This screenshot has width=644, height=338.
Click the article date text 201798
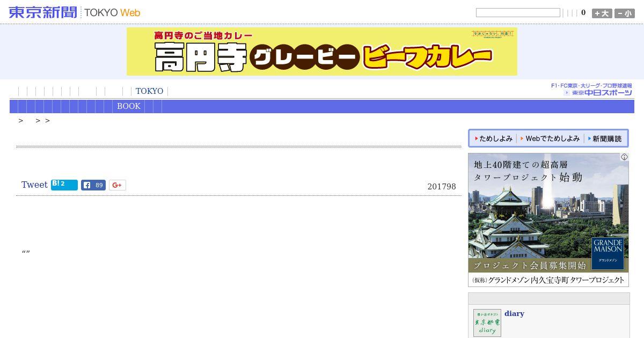click(442, 187)
